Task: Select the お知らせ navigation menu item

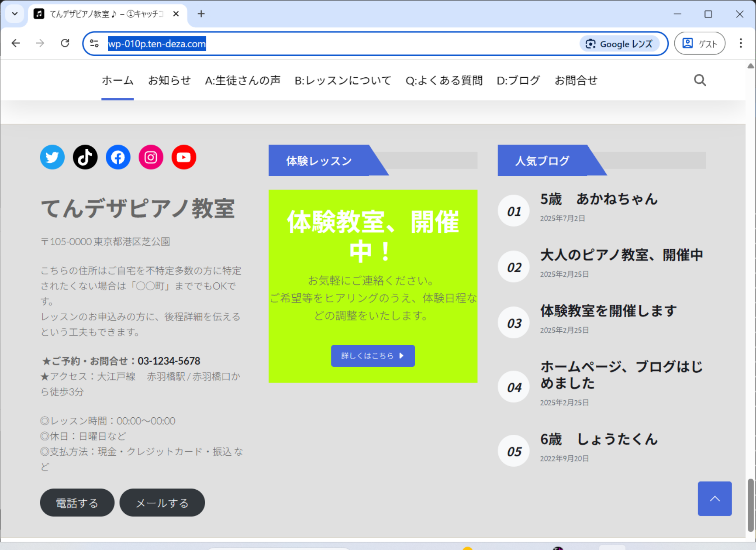Action: coord(169,81)
